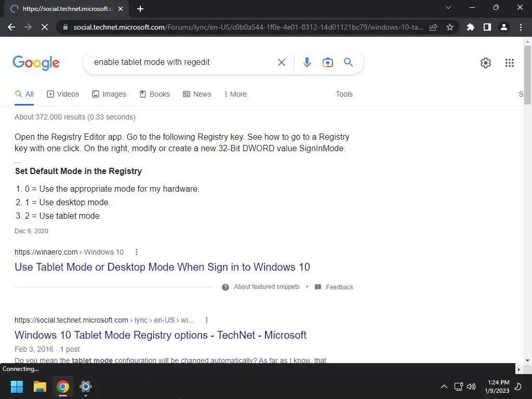
Task: Close the social.technet.microsoft tab
Action: coord(121,9)
